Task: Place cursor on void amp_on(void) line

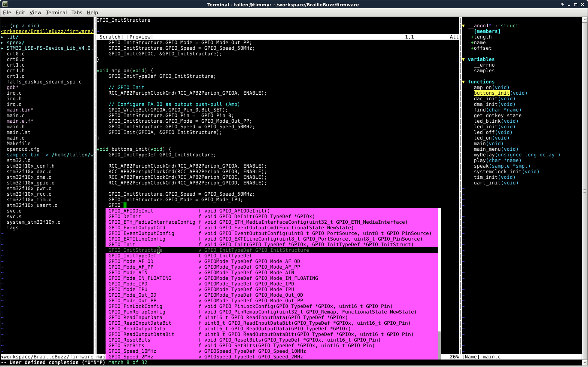Action: coord(125,71)
